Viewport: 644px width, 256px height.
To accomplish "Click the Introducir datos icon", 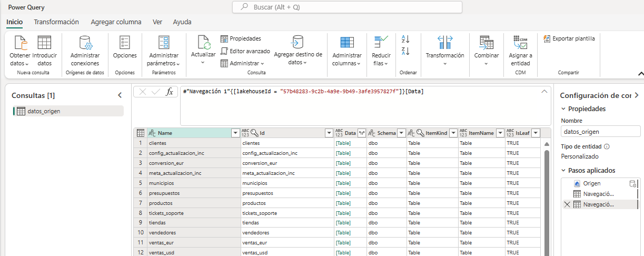I will 45,43.
